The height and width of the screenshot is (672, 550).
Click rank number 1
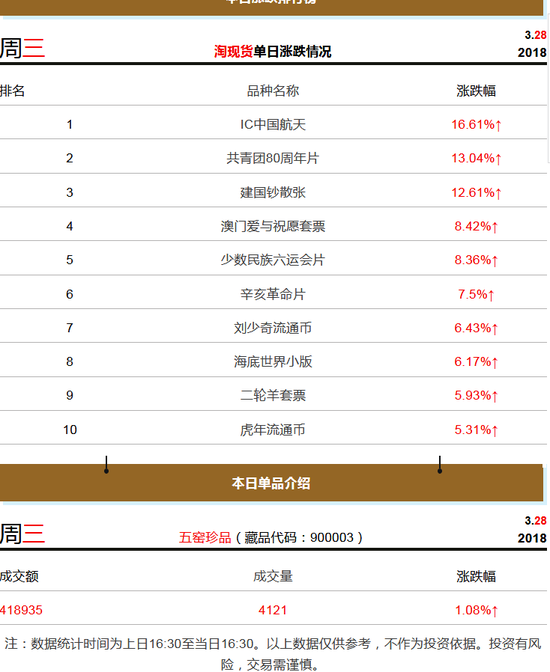[69, 125]
